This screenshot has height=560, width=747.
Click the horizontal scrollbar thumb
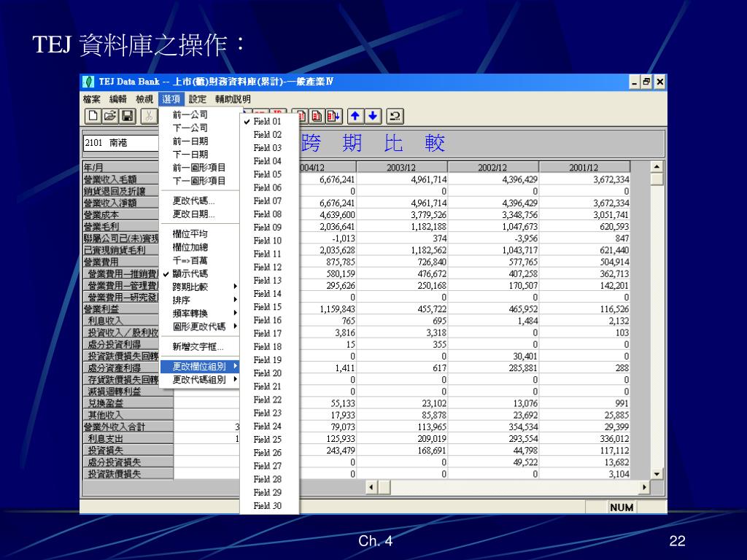click(384, 487)
